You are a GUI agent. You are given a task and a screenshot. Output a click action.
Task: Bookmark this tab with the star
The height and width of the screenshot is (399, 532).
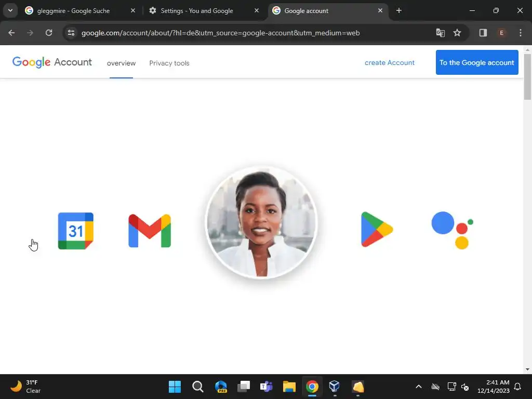[457, 33]
